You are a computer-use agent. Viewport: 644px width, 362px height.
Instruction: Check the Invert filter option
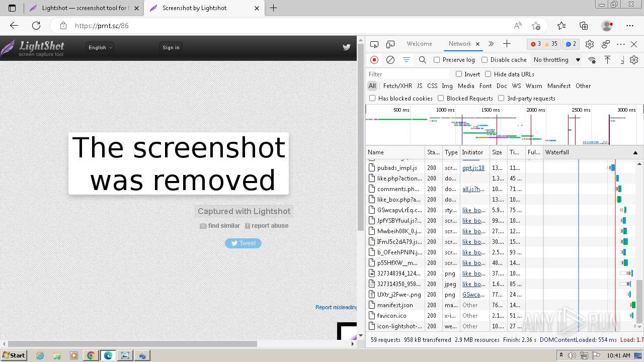point(459,74)
